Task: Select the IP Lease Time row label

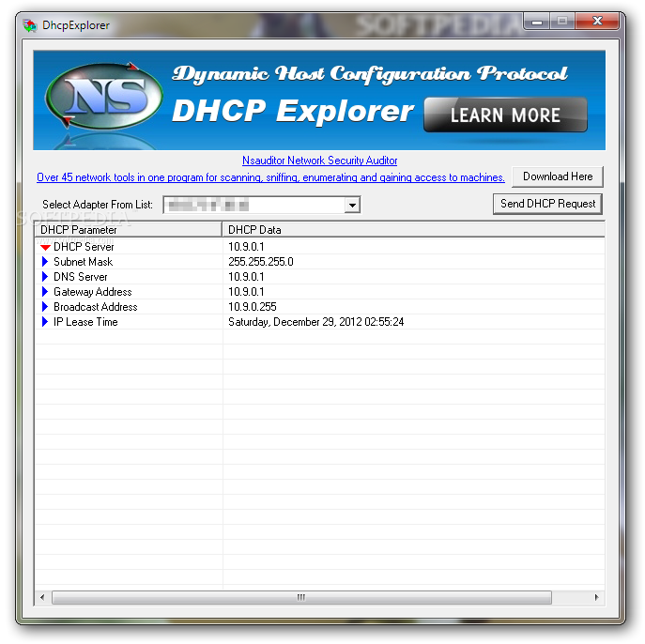Action: click(85, 322)
